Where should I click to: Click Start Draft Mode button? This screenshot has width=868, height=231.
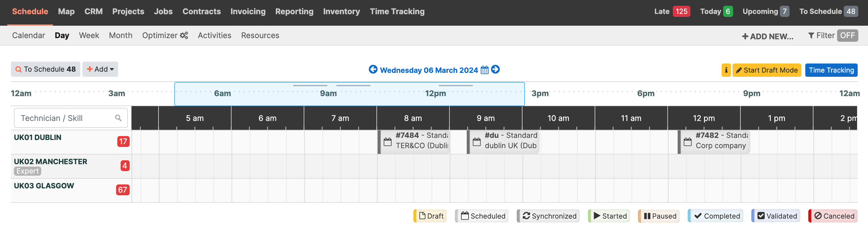pyautogui.click(x=766, y=70)
